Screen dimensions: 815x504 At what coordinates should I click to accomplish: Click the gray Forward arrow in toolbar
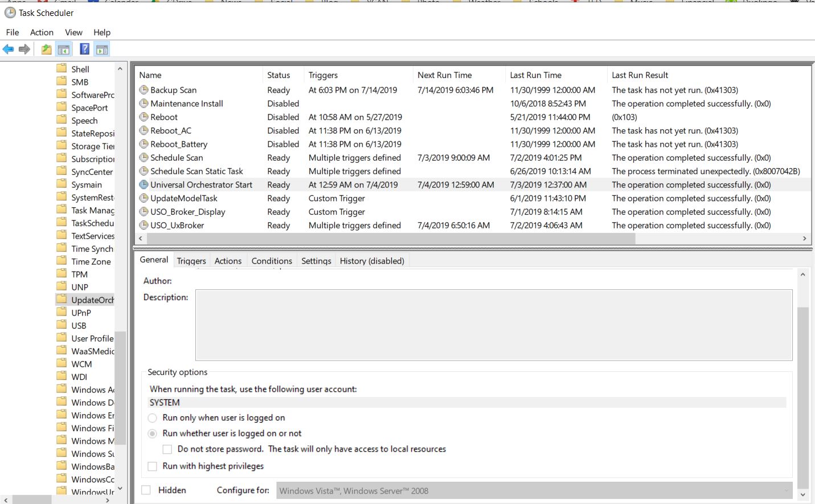[x=24, y=50]
